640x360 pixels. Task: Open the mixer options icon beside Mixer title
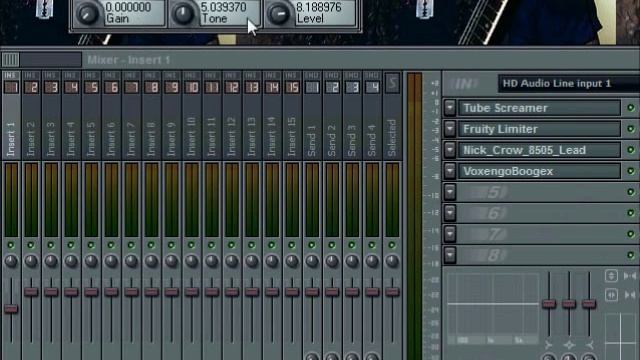[11, 60]
